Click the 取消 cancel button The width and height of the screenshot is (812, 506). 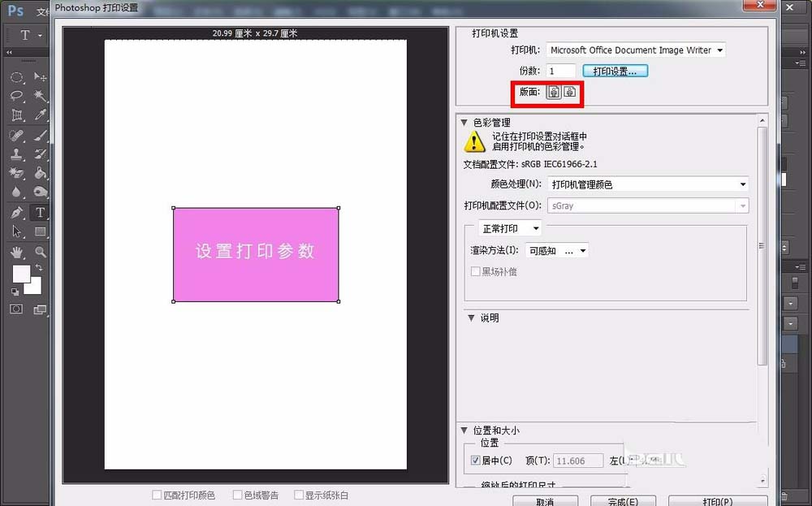tap(546, 501)
